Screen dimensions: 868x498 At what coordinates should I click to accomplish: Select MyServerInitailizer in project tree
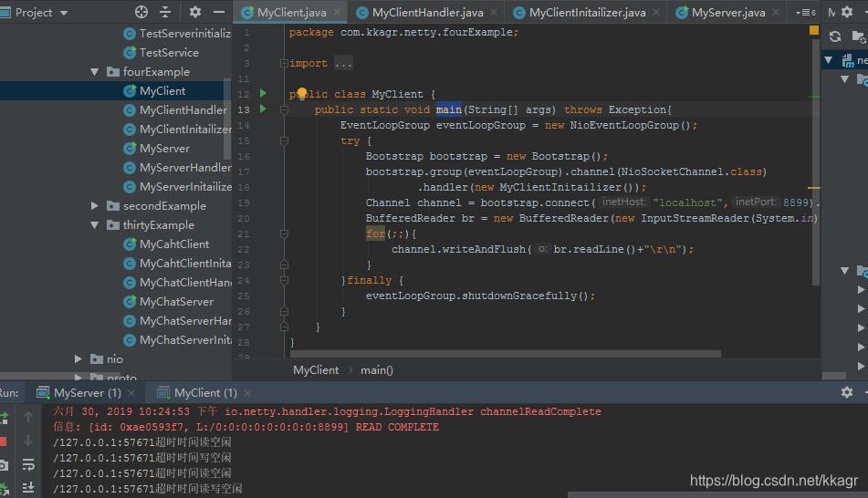tap(177, 186)
